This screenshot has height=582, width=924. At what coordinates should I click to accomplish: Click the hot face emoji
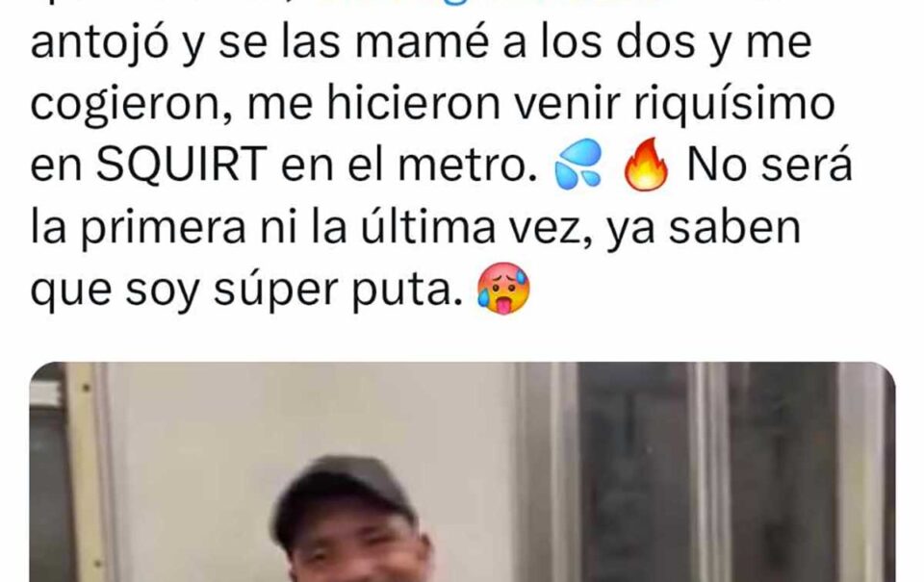(x=503, y=288)
